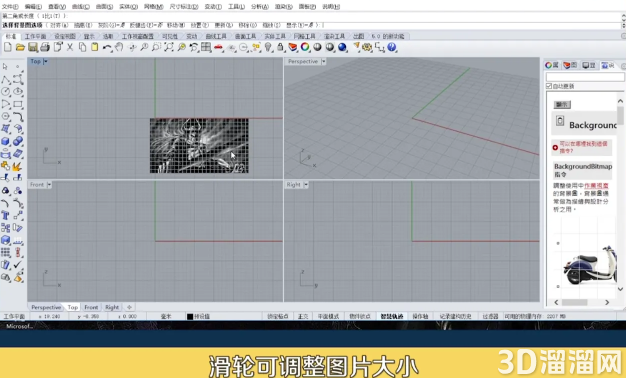
Task: Toggle the 锁定格点 grid snap
Action: (x=277, y=316)
